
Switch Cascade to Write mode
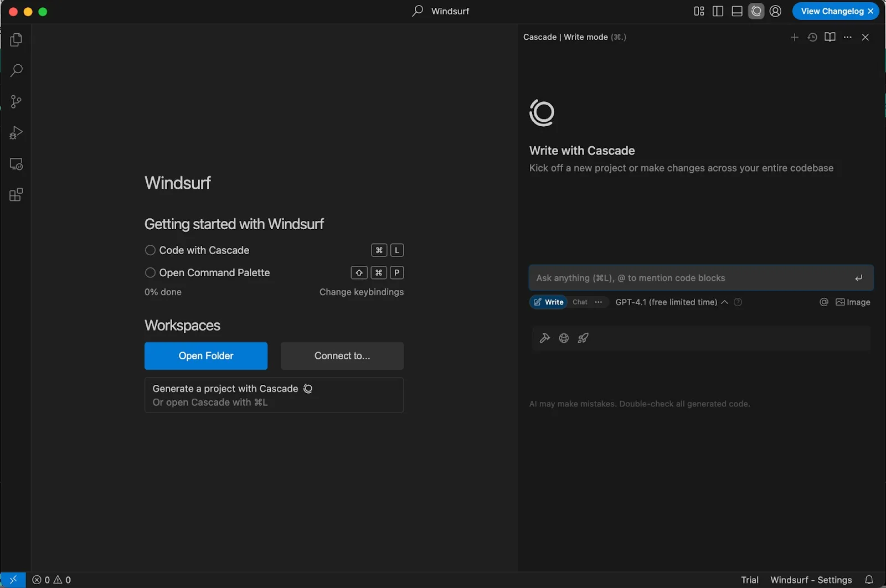pos(548,302)
